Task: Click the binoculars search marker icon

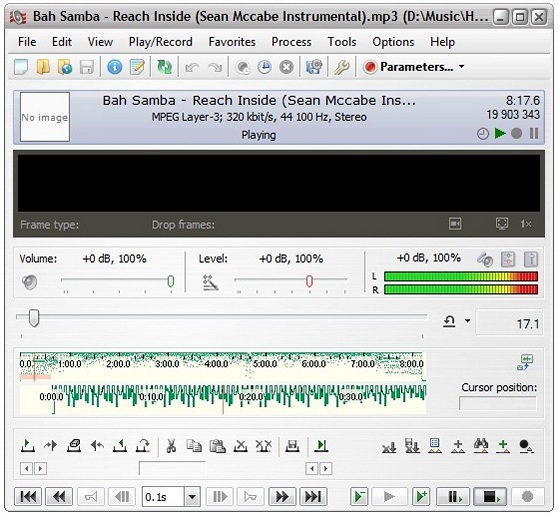Action: pos(481,446)
